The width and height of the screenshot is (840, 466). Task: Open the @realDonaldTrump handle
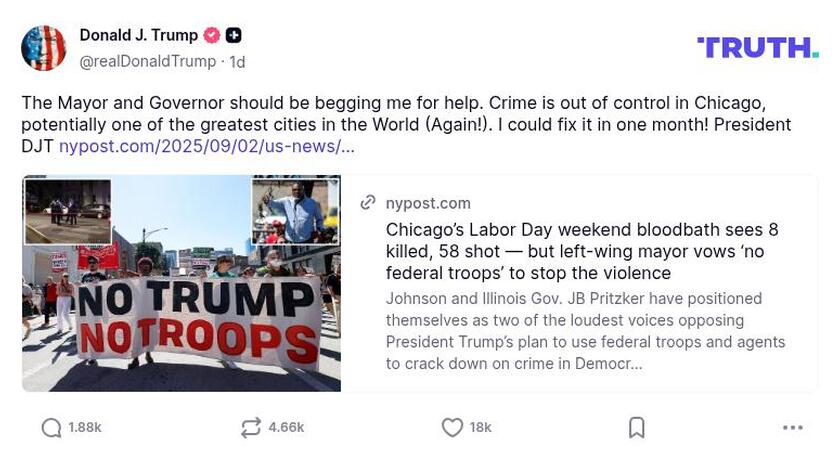point(147,62)
